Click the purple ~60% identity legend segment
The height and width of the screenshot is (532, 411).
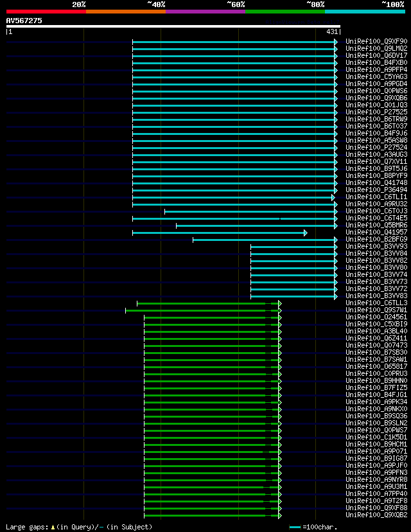click(x=205, y=12)
